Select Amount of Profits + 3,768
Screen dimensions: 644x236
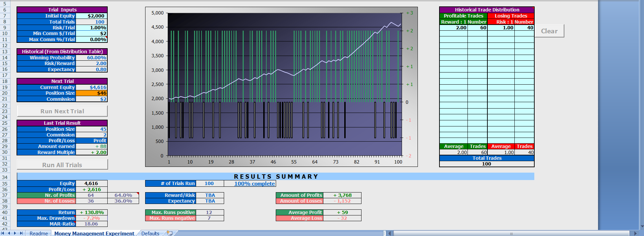[342, 195]
